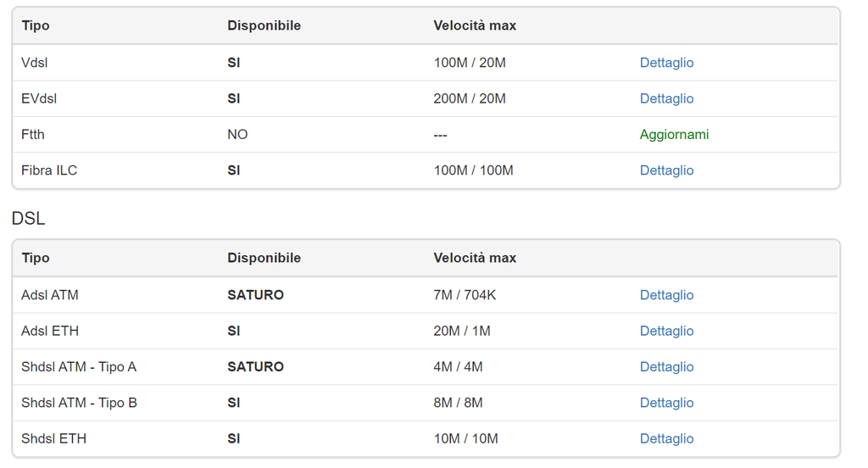Click the 20M / 1M speed value
This screenshot has height=468, width=868.
coord(462,331)
